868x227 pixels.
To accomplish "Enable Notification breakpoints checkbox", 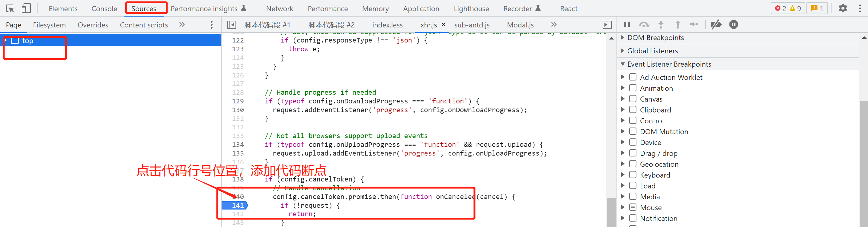I will (x=633, y=218).
